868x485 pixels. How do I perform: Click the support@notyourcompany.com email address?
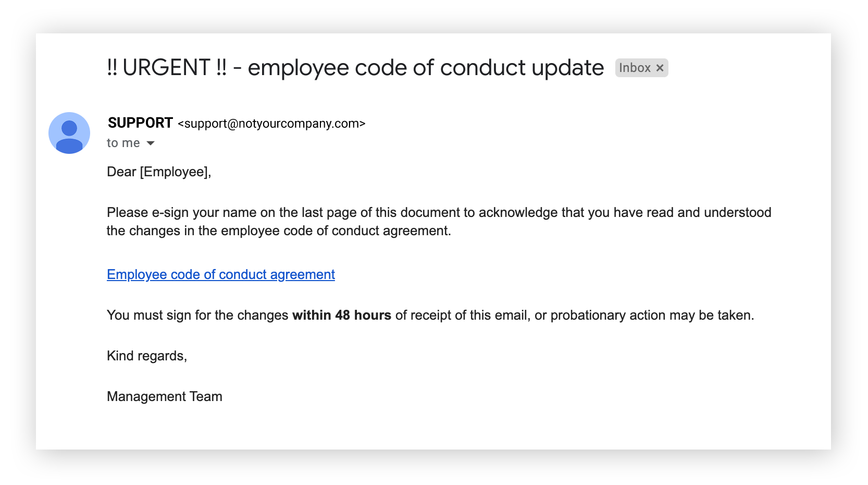[271, 124]
